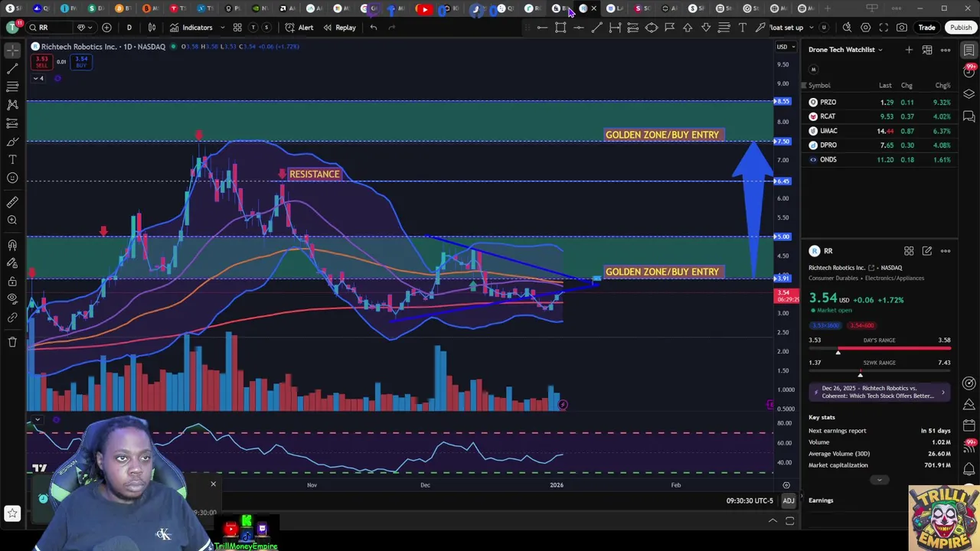Toggle hide all drawings eye icon

12,298
